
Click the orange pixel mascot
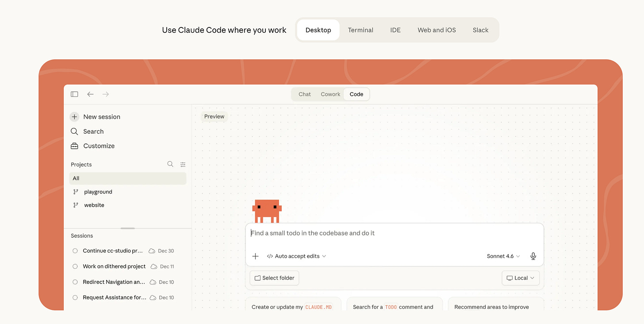point(267,211)
